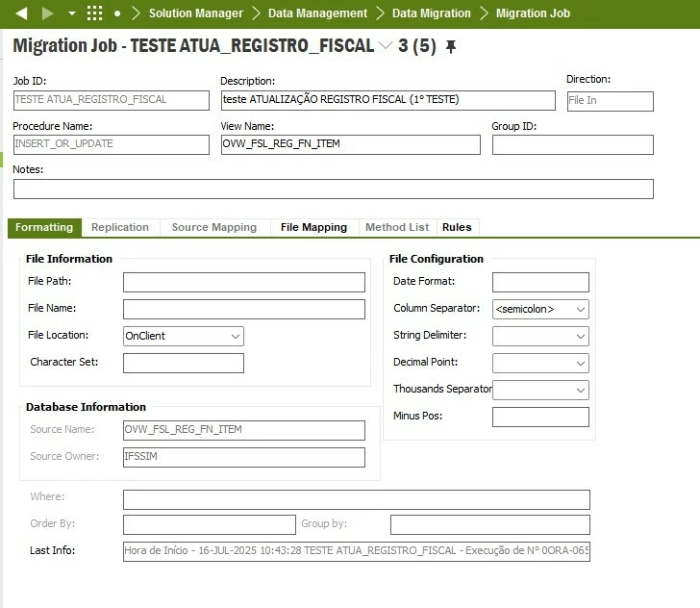700x608 pixels.
Task: Open the grid navigator menu icon
Action: (94, 13)
